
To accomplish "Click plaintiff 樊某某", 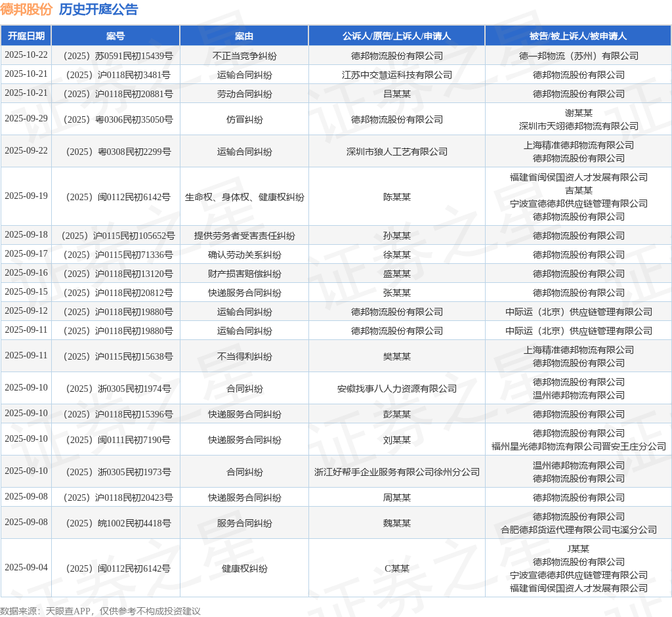I will tap(397, 356).
